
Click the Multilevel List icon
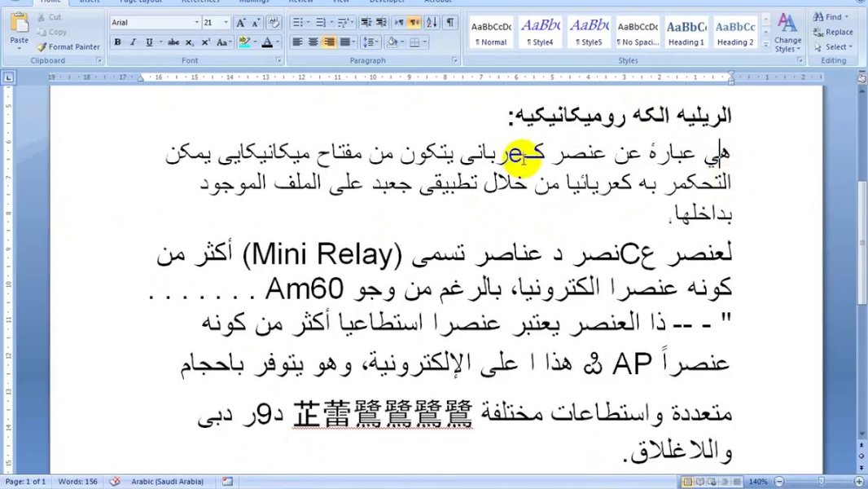pyautogui.click(x=344, y=23)
